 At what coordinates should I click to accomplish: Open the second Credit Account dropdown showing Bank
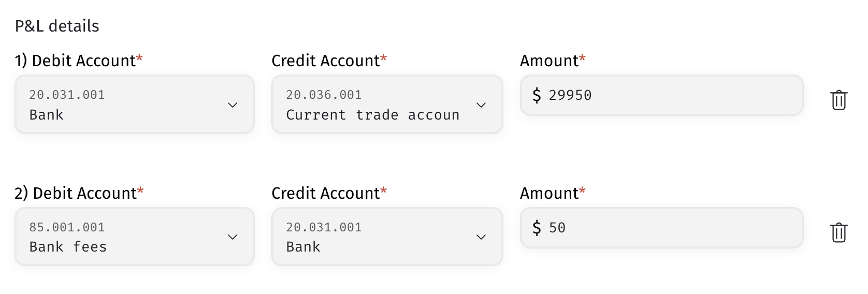point(387,237)
